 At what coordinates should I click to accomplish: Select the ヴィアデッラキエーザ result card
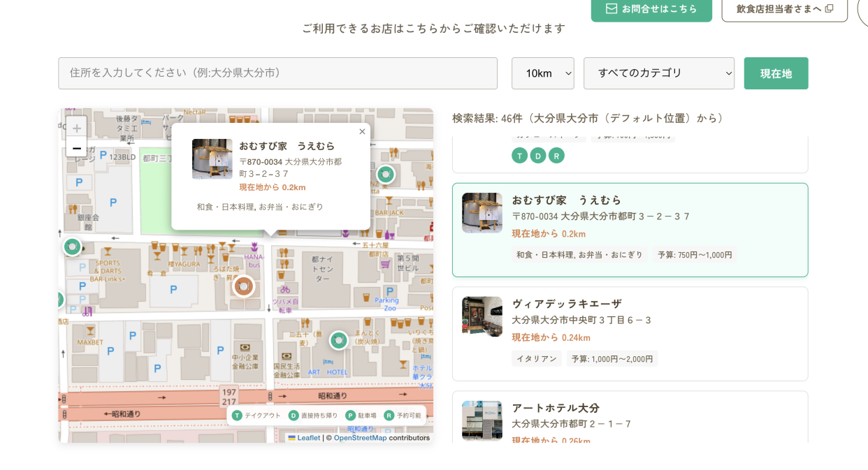(630, 333)
